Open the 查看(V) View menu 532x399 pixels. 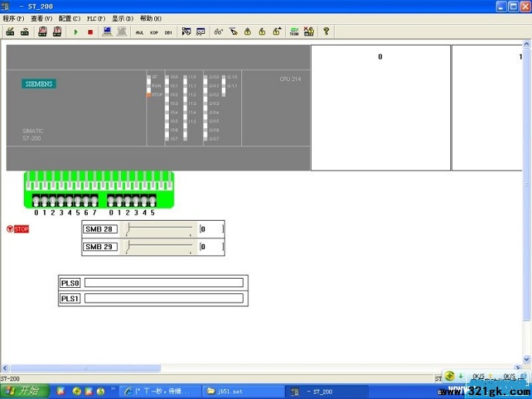(42, 19)
